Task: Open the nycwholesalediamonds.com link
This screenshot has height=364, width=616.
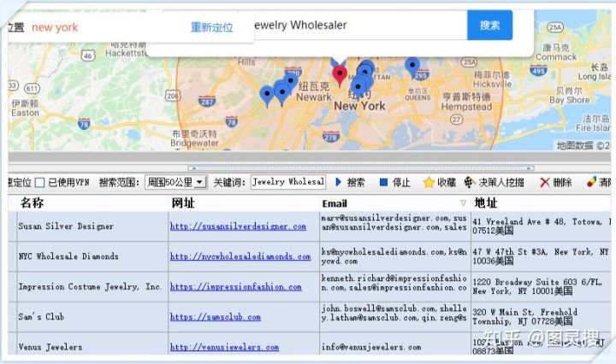Action: 240,256
